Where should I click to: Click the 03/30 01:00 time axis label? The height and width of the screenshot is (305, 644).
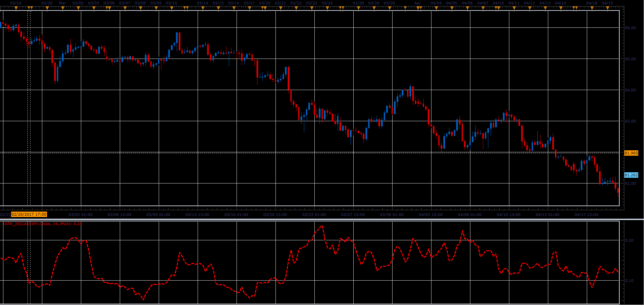[x=392, y=215]
